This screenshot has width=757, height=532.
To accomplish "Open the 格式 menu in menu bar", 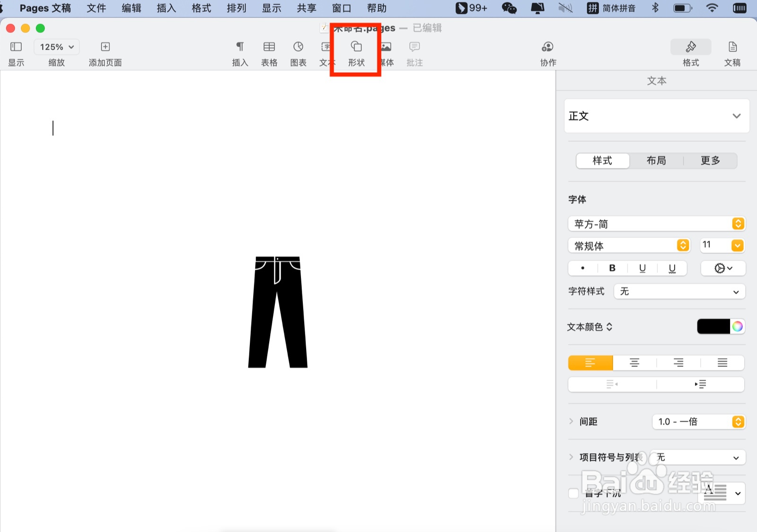I will tap(202, 8).
